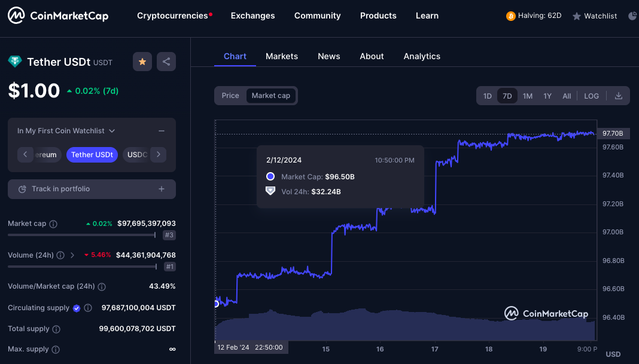The height and width of the screenshot is (364, 639).
Task: Click the info icon beside Max. supply
Action: [56, 349]
